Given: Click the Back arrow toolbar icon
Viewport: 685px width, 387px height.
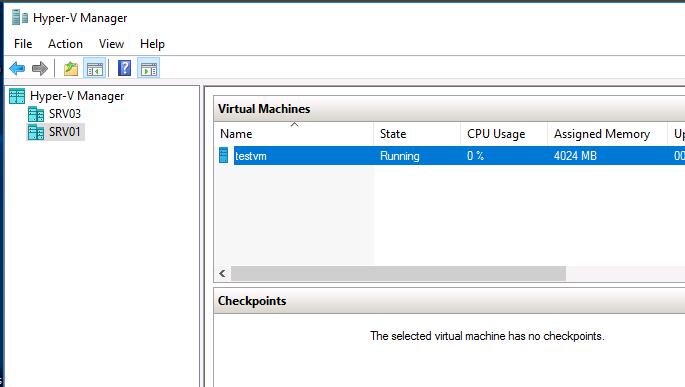Looking at the screenshot, I should tap(17, 69).
